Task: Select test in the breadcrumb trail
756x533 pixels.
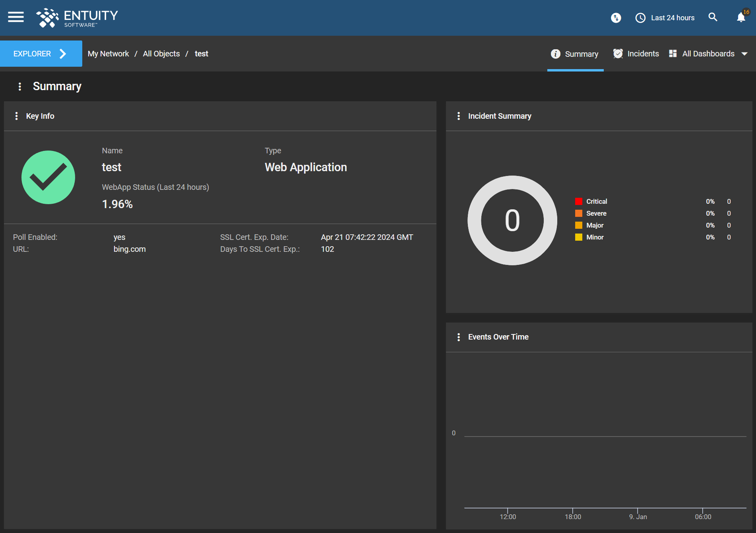Action: (202, 53)
